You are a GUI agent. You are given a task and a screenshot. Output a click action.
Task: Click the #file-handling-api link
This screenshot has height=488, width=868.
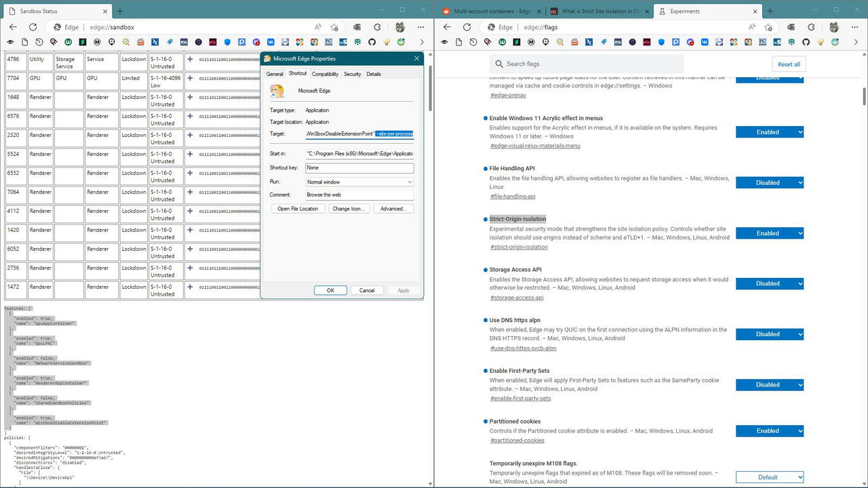click(x=513, y=197)
